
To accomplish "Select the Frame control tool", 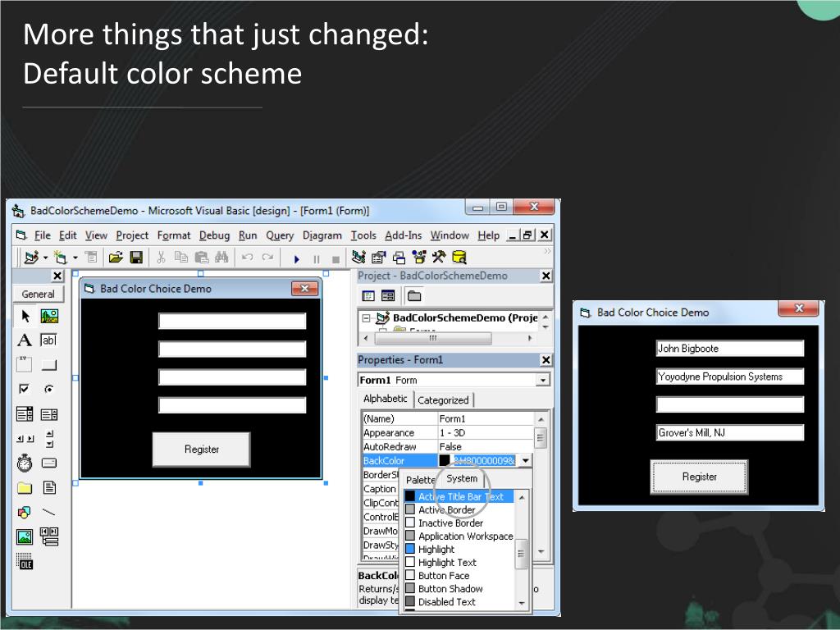I will 25,365.
